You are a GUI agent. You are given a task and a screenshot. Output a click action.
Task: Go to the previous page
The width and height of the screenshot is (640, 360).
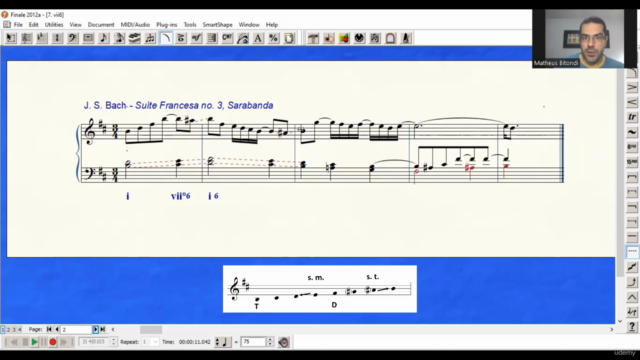[57, 329]
